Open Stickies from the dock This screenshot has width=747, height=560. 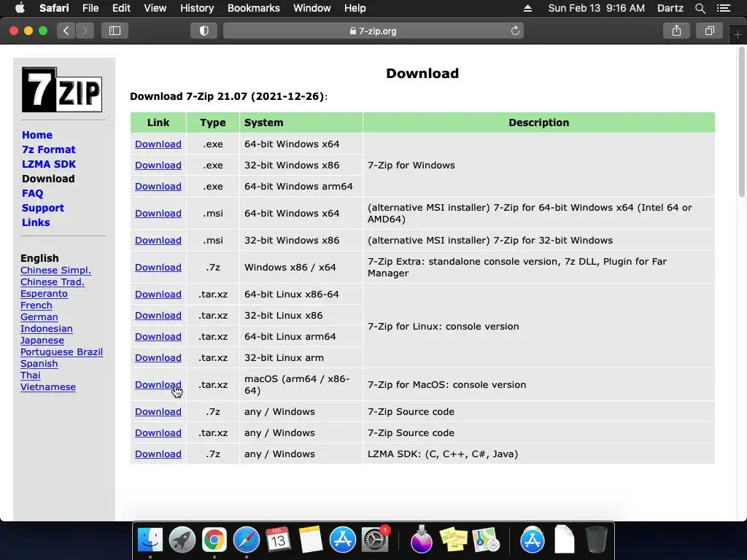(454, 540)
